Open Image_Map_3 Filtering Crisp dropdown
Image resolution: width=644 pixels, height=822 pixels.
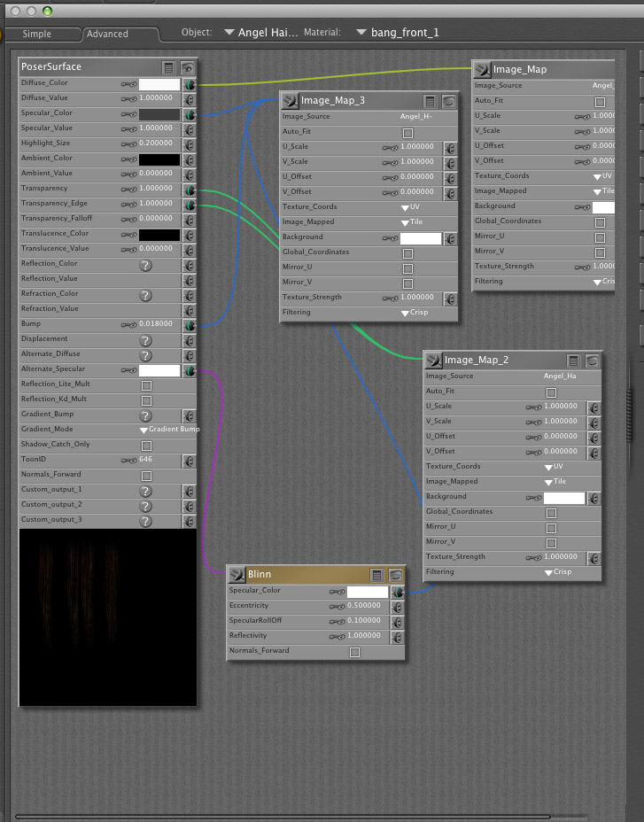click(415, 313)
